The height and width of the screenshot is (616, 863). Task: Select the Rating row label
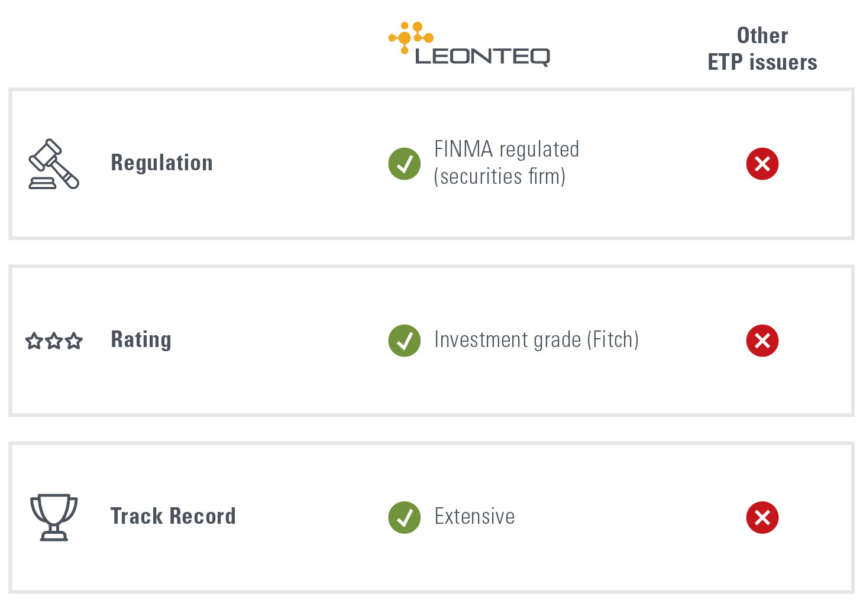pos(141,339)
